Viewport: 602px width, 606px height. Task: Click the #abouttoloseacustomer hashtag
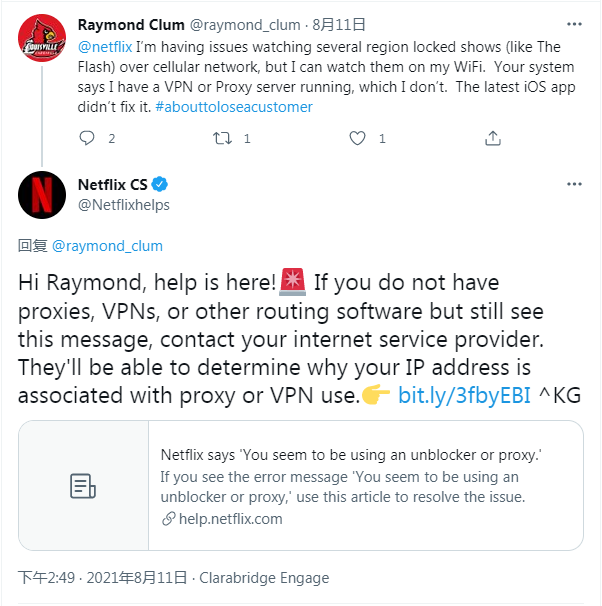(x=233, y=106)
